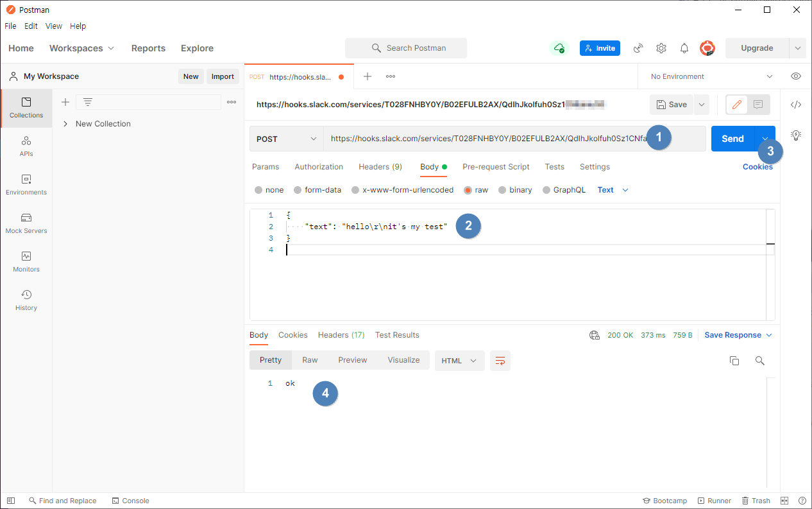
Task: Open the two-pane layout icon
Action: click(x=784, y=501)
